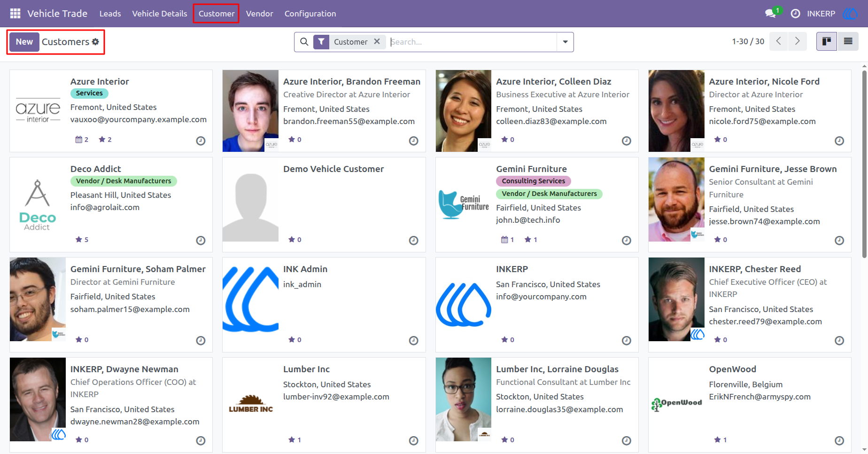The width and height of the screenshot is (868, 454).
Task: Open the Vendor menu
Action: click(259, 14)
